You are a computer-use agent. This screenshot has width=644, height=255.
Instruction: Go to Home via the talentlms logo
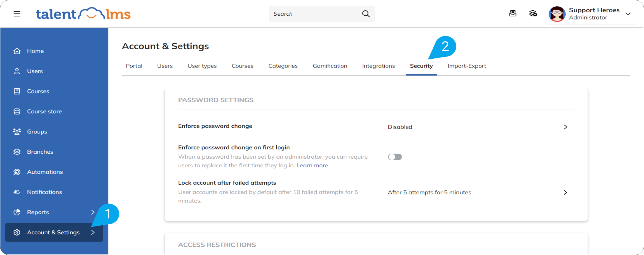83,13
